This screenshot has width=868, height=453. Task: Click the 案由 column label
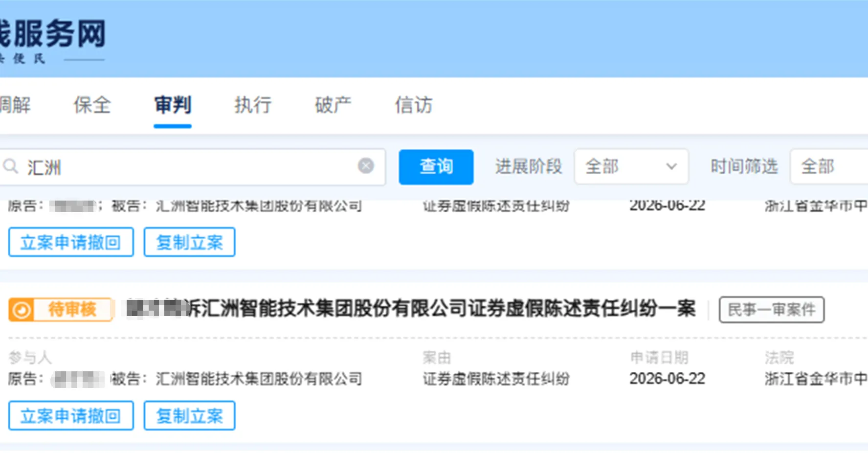pyautogui.click(x=437, y=358)
